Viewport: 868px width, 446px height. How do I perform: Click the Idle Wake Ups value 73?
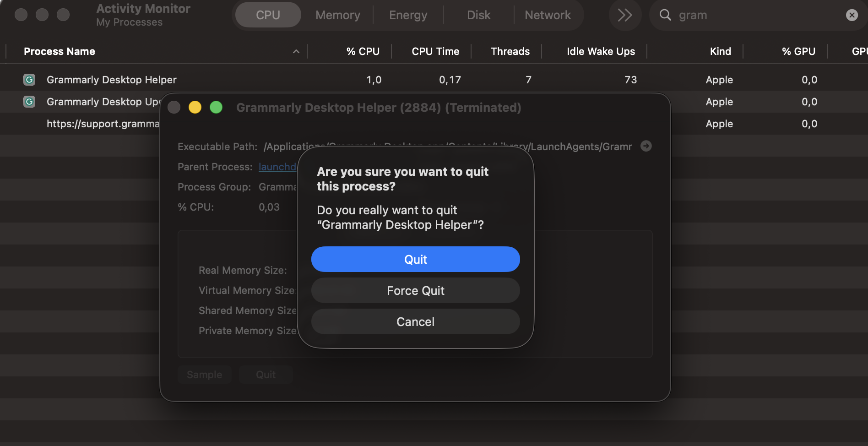(x=630, y=80)
